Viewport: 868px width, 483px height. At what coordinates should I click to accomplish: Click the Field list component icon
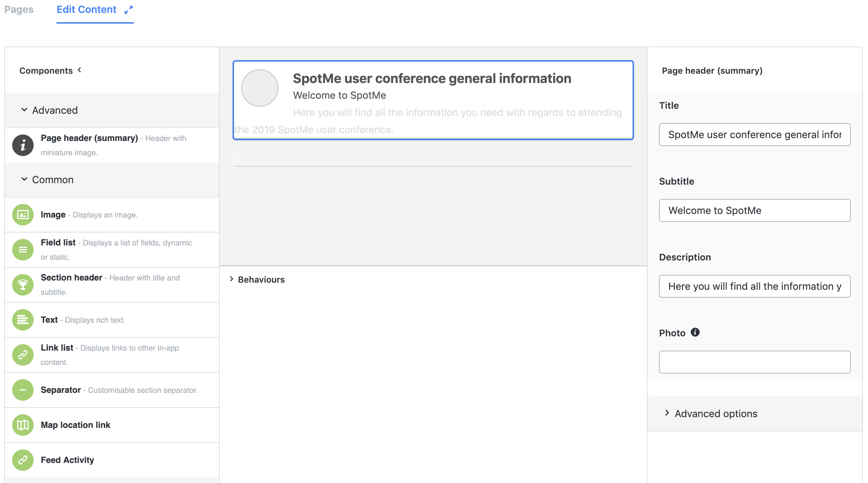coord(23,250)
